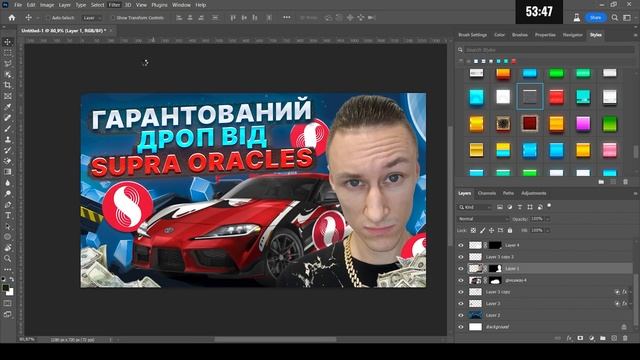Screen dimensions: 640x360
Task: Click Edit Toolbar three dots in tools panel
Action: tap(8, 269)
